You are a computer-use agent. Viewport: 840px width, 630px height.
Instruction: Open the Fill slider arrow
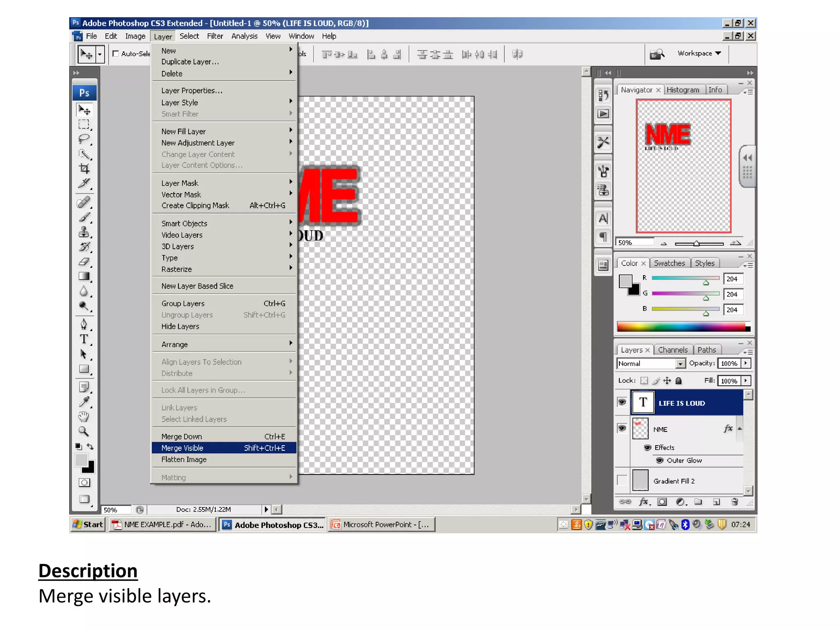746,381
